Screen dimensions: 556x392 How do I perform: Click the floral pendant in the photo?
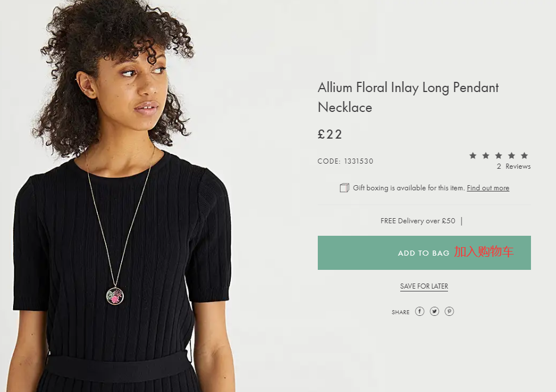[115, 296]
